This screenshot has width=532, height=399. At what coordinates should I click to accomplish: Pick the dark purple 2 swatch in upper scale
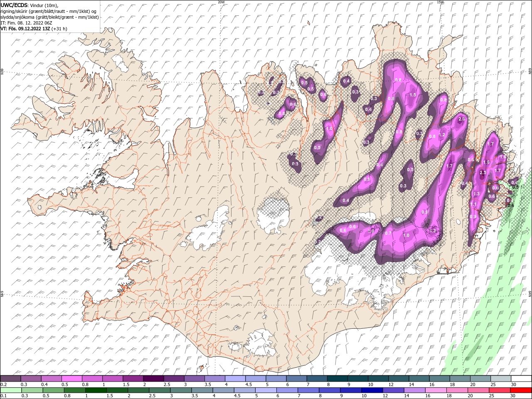tap(153, 379)
